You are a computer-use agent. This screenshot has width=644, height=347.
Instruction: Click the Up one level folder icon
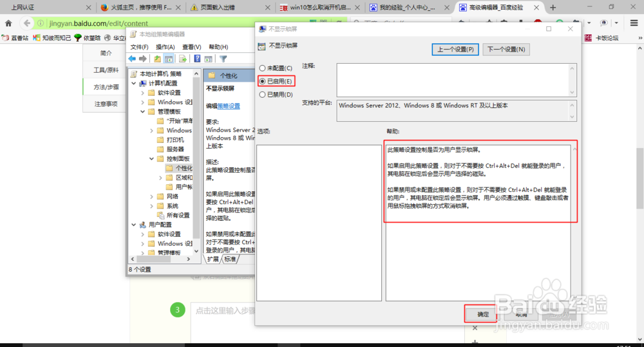(157, 59)
